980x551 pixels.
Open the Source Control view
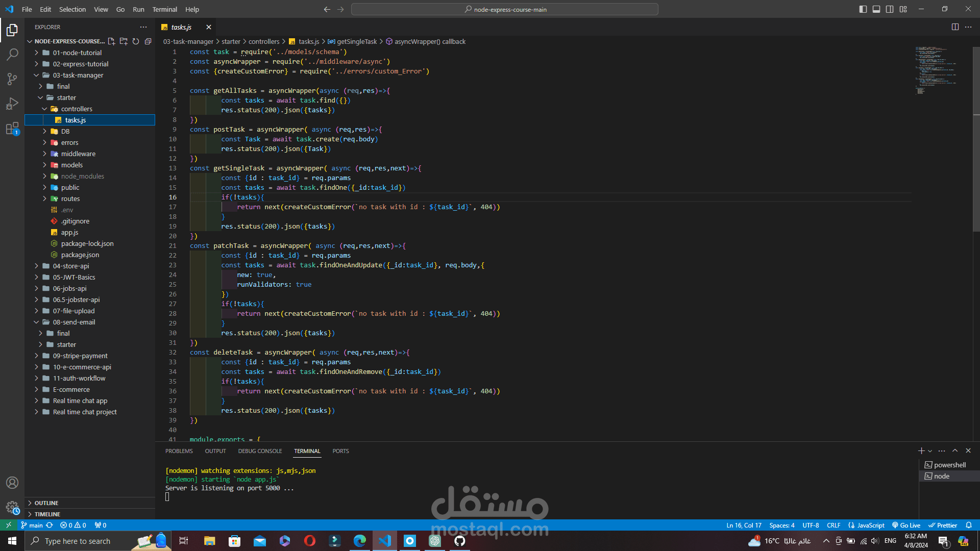pyautogui.click(x=12, y=79)
